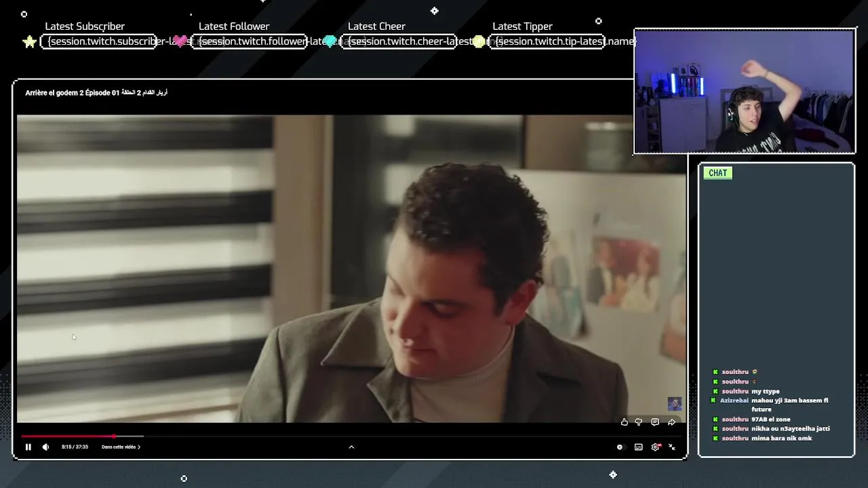Toggle subtitles/closed captions
This screenshot has width=868, height=488.
point(639,447)
